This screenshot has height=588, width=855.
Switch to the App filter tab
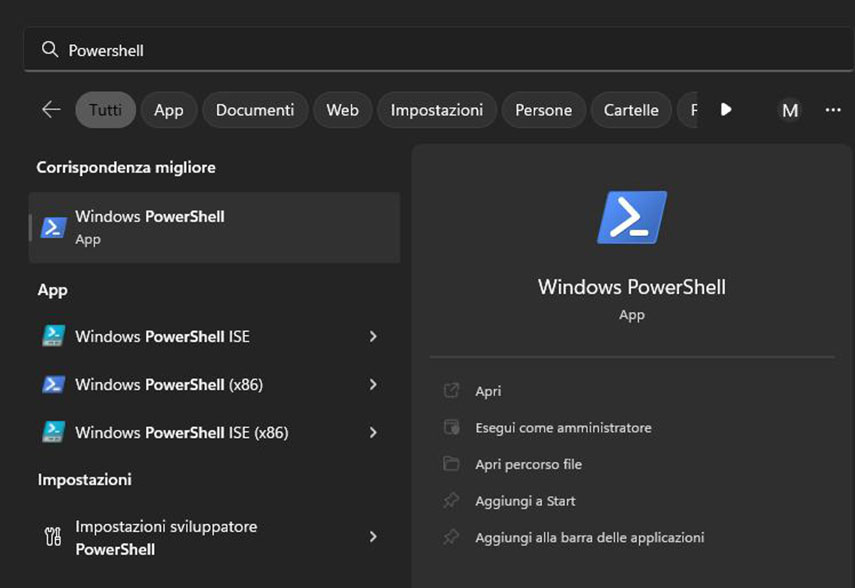[168, 110]
